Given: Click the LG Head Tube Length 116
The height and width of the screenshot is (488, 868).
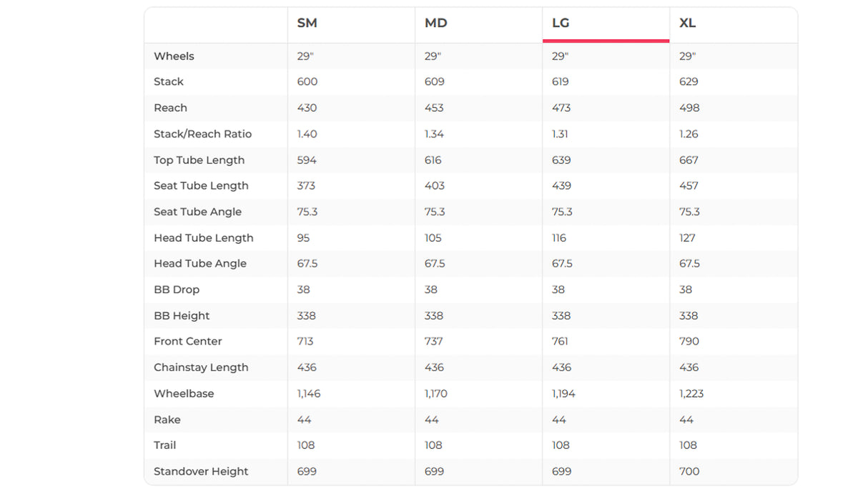Looking at the screenshot, I should 558,238.
